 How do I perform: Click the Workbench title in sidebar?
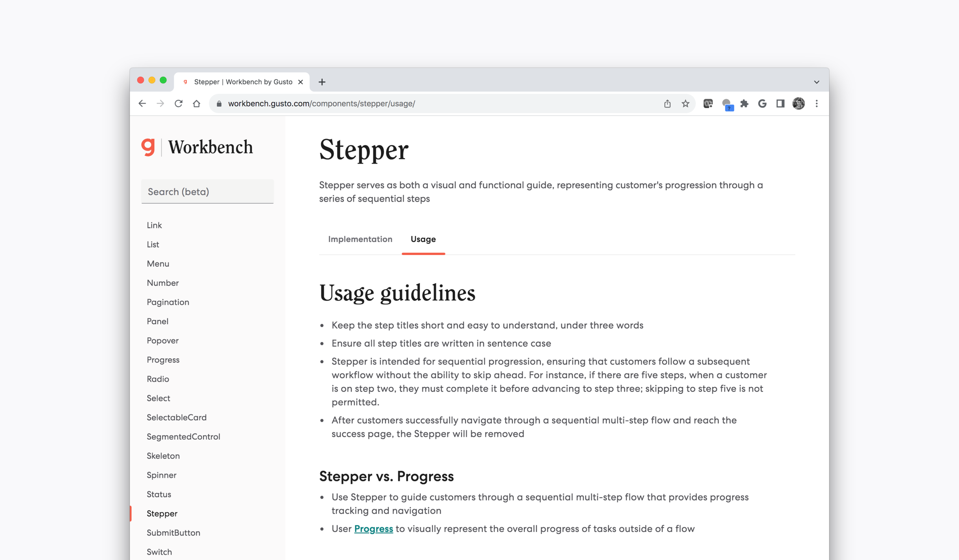(x=211, y=147)
